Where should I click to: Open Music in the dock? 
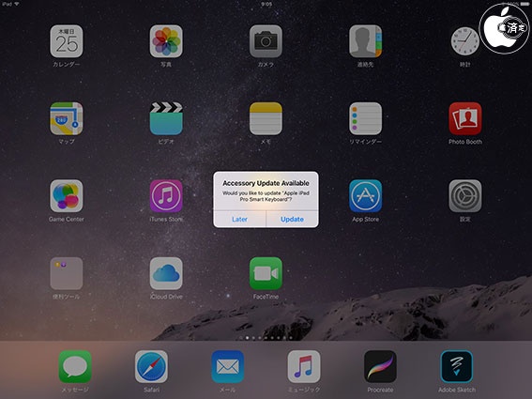click(304, 367)
